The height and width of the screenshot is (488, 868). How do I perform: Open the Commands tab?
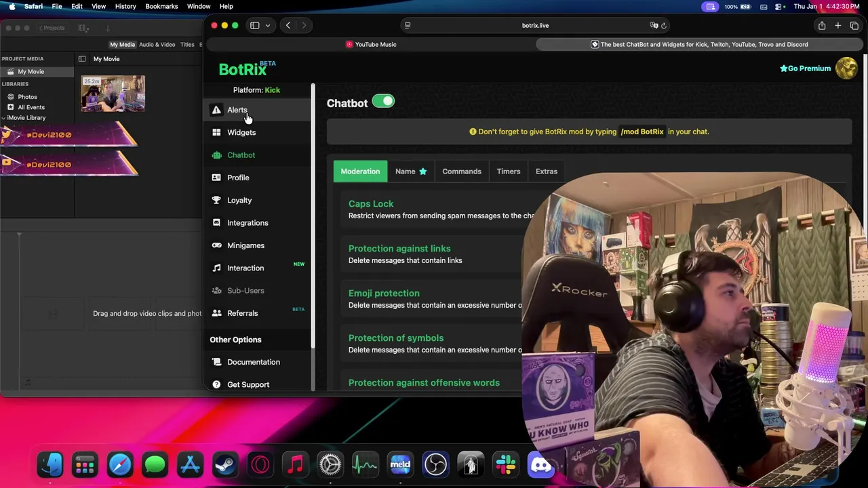[x=462, y=171]
